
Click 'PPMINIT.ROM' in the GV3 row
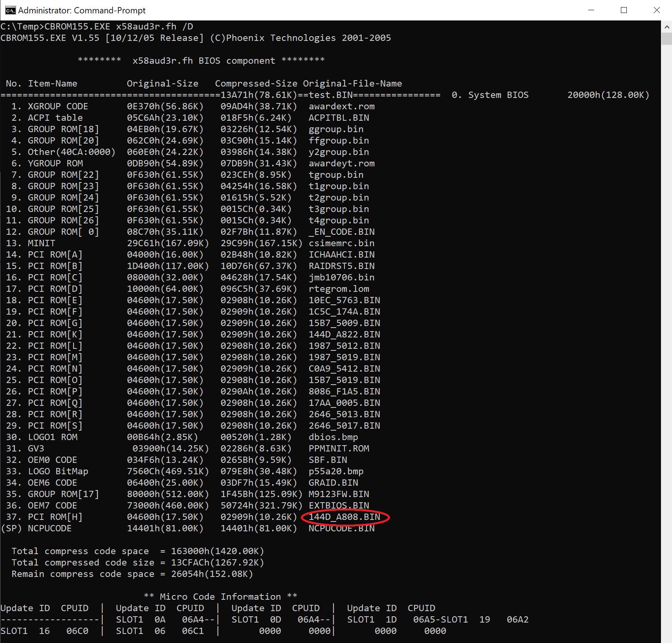click(339, 448)
